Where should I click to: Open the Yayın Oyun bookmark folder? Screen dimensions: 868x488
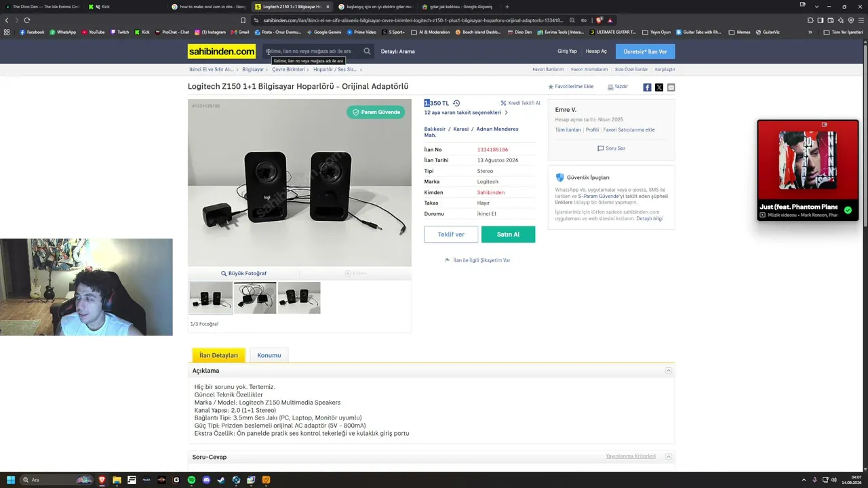(656, 32)
